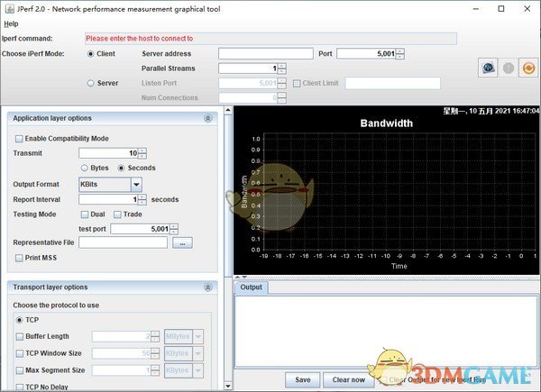Collapse Application layer options panel

[207, 118]
